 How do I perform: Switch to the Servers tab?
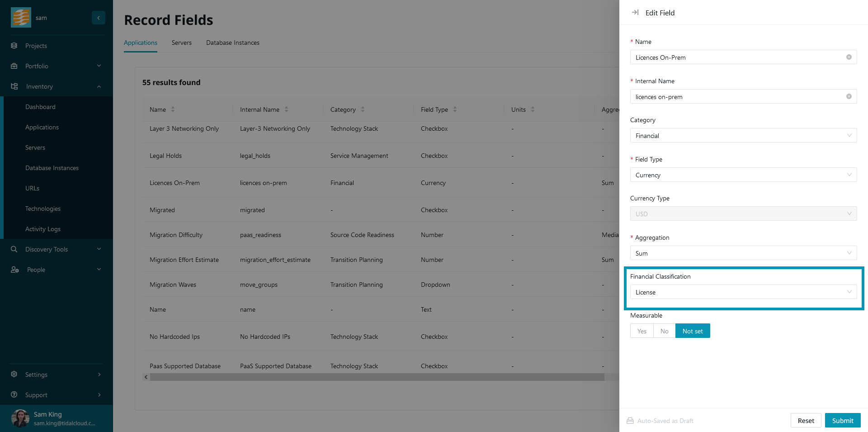(x=181, y=43)
